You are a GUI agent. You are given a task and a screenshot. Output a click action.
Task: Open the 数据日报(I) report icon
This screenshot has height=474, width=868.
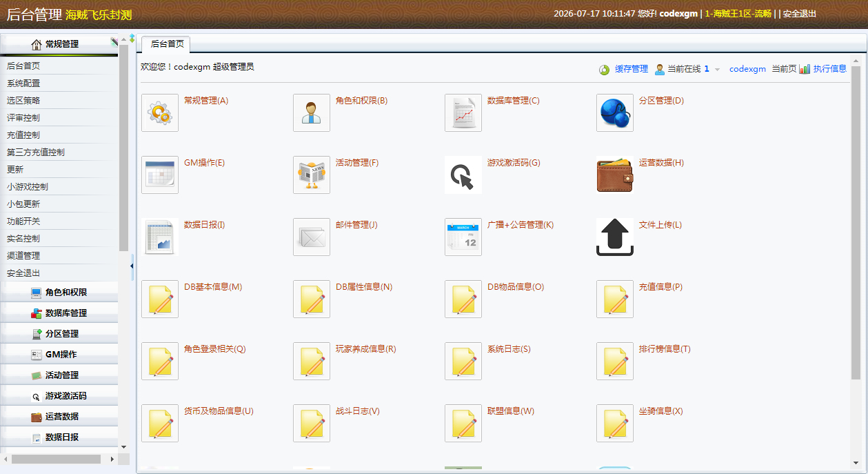pos(160,237)
